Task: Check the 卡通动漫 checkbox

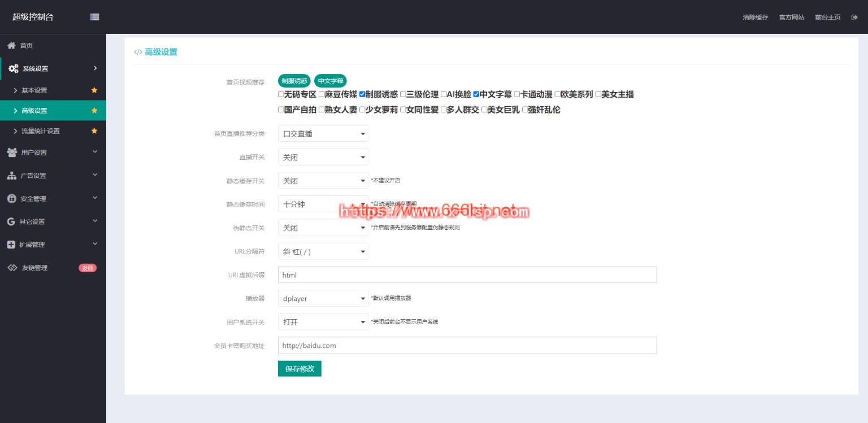Action: click(517, 94)
